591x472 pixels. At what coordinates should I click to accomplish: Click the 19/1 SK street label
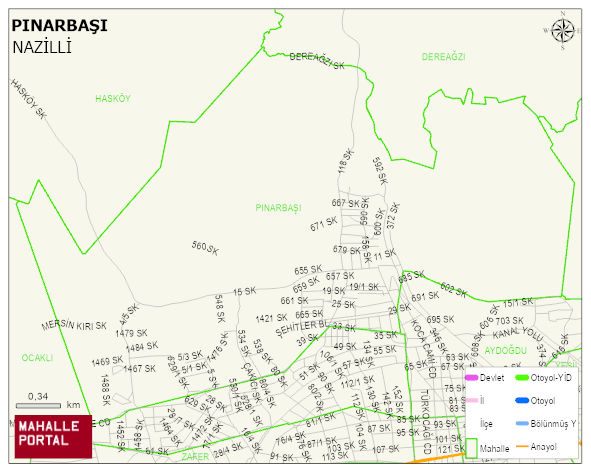click(364, 287)
